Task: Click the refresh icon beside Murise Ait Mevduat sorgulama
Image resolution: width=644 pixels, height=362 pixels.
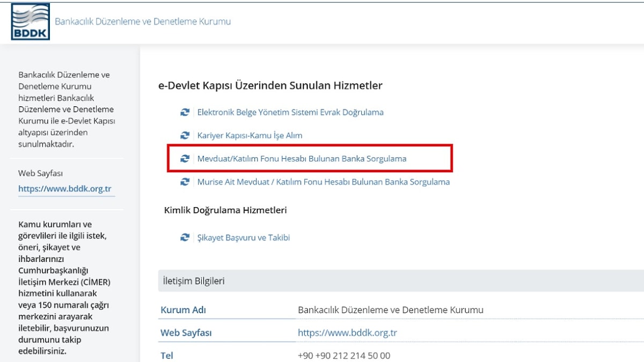Action: [x=185, y=182]
